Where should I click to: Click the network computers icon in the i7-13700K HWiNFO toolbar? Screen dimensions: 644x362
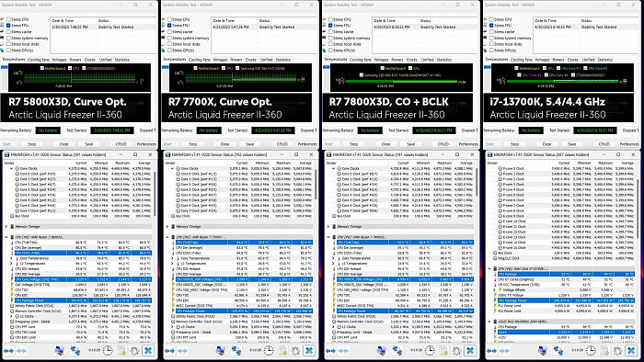(x=558, y=350)
